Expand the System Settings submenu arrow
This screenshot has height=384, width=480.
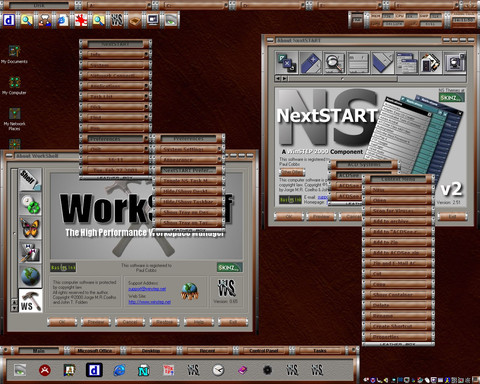pos(219,149)
